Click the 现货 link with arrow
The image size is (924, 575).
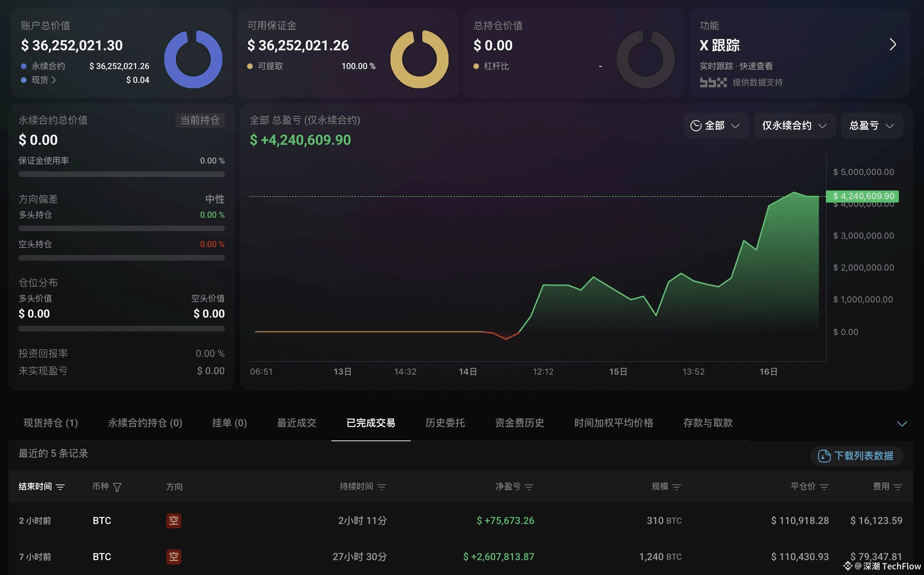(43, 80)
